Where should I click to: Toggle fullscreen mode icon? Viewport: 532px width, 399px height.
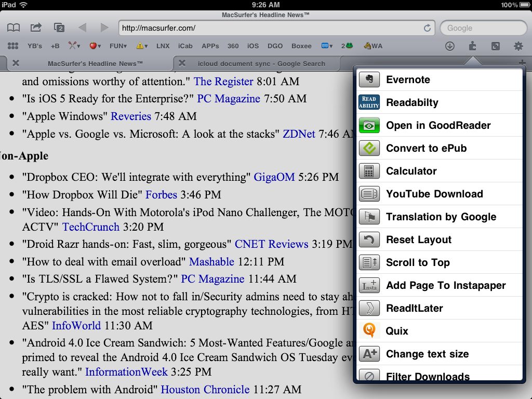[x=495, y=46]
